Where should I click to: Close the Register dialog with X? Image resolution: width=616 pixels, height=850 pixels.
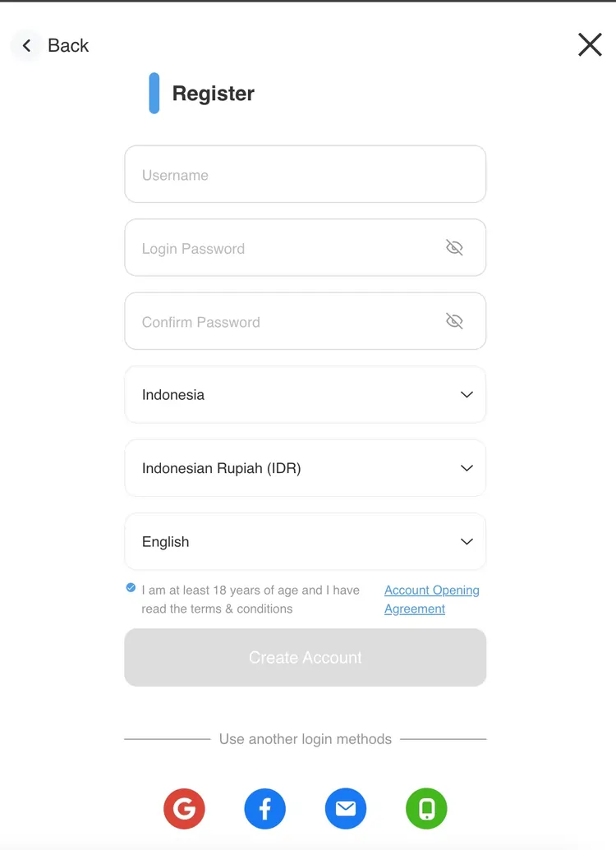pyautogui.click(x=590, y=45)
